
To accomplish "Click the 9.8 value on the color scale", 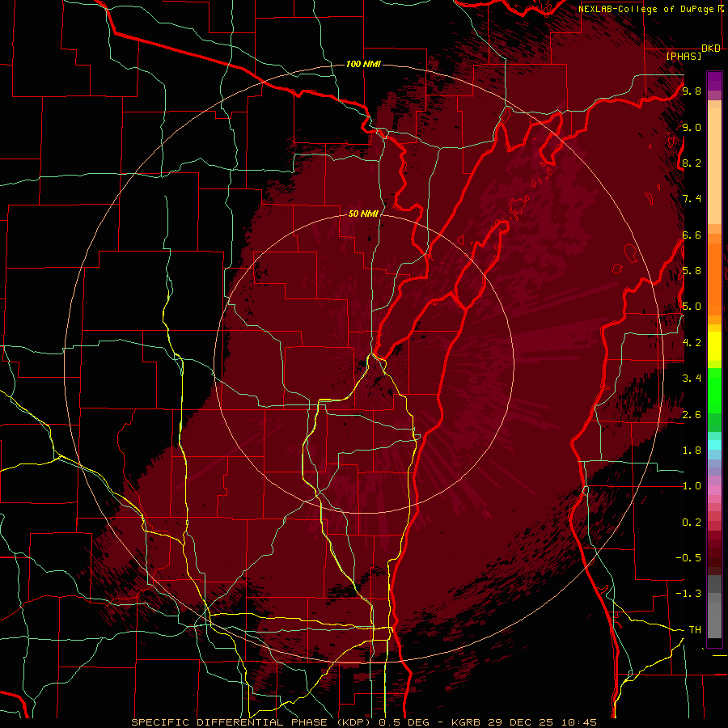I will pos(692,91).
